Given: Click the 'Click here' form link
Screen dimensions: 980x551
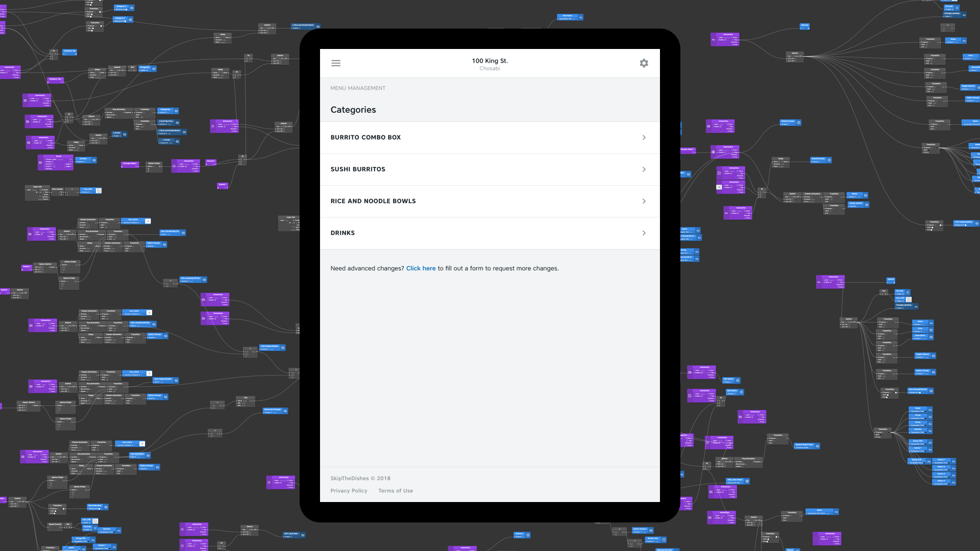Looking at the screenshot, I should tap(421, 268).
